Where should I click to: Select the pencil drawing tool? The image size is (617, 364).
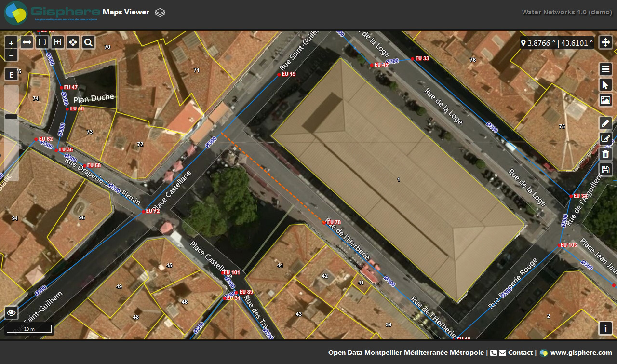click(x=605, y=123)
